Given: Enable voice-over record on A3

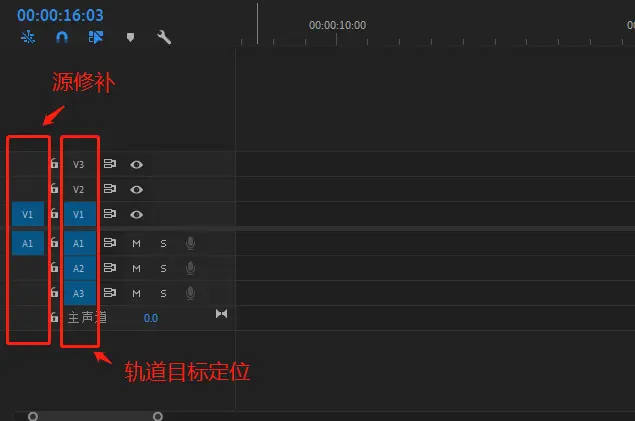Looking at the screenshot, I should pyautogui.click(x=190, y=293).
